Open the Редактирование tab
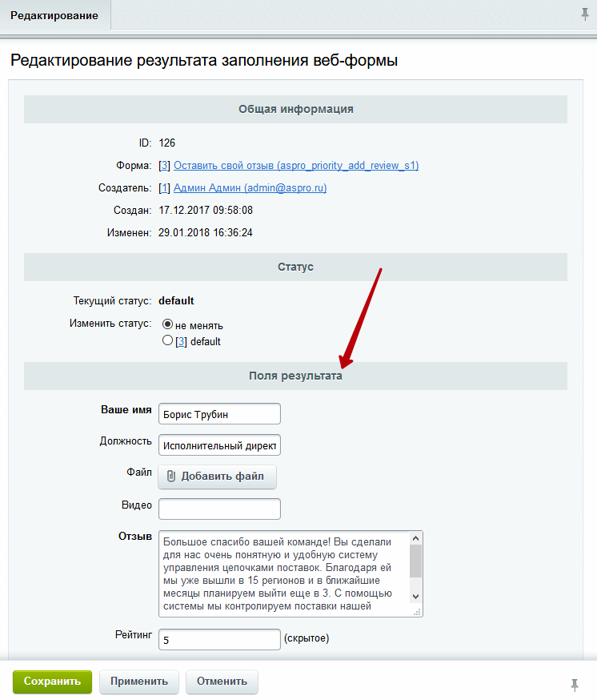 point(54,16)
